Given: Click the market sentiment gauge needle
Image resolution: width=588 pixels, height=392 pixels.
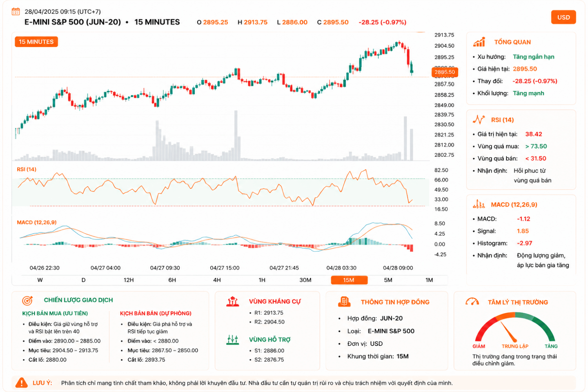Looking at the screenshot, I should [509, 332].
